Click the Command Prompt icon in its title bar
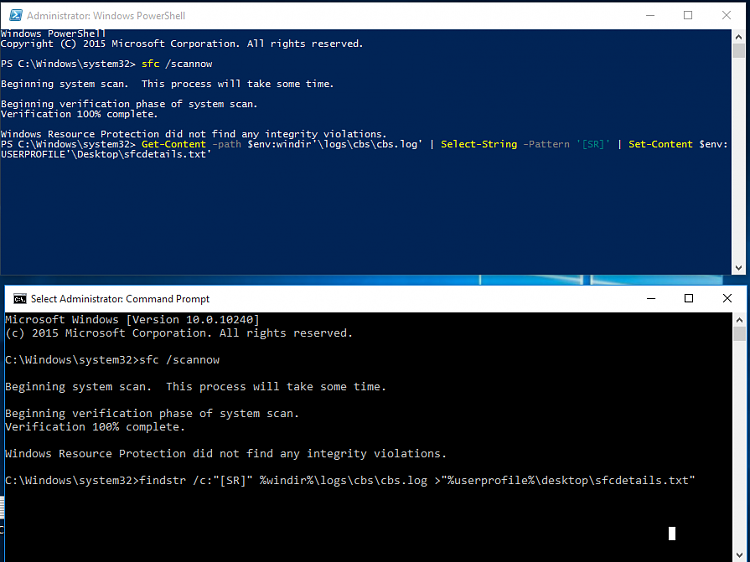Screen dimensions: 750x562 pos(20,299)
